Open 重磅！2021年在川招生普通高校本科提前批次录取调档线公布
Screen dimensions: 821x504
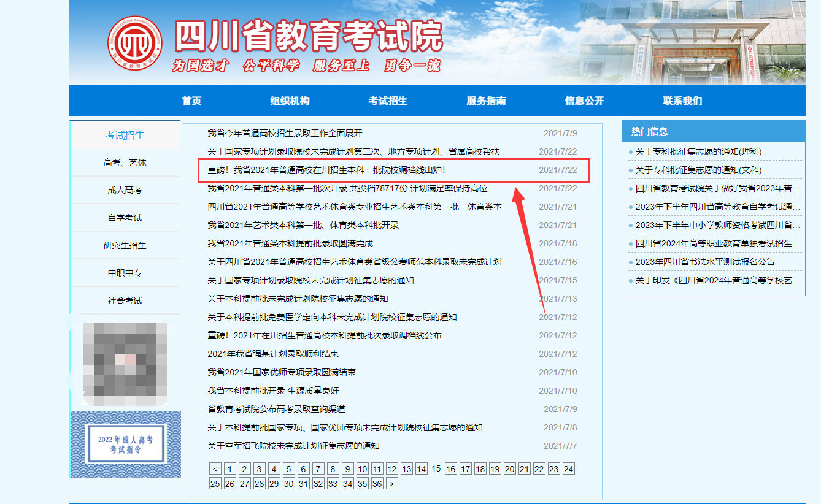click(x=325, y=335)
